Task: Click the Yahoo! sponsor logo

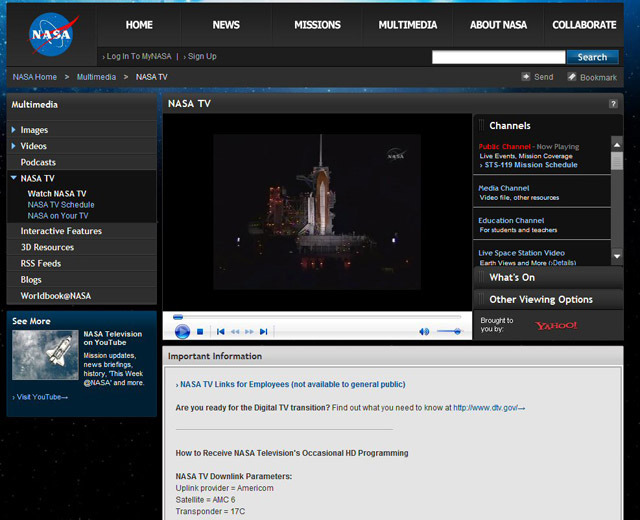Action: coord(556,325)
